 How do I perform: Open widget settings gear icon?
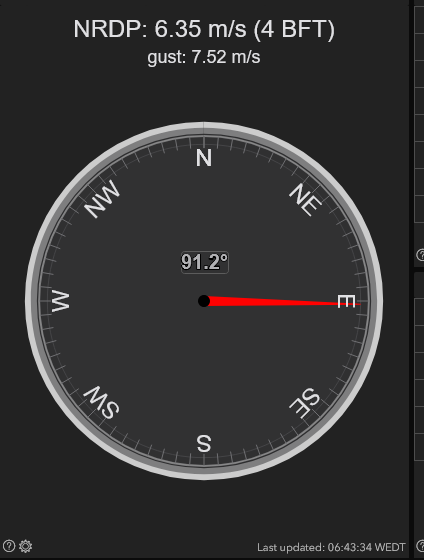[25, 546]
